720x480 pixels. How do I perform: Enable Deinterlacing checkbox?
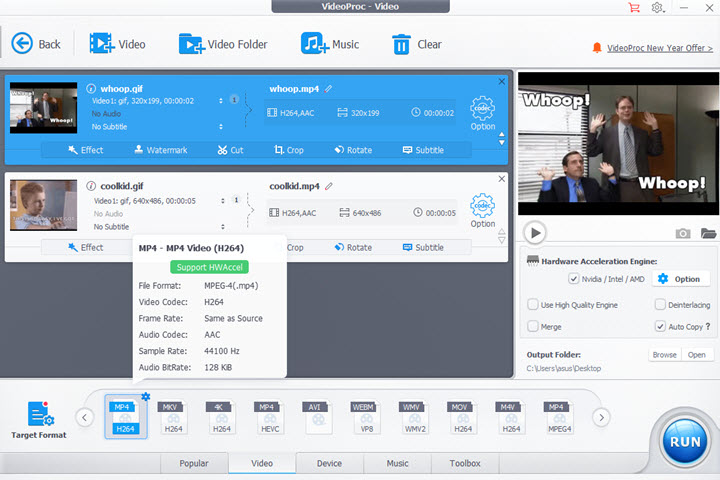(x=660, y=305)
